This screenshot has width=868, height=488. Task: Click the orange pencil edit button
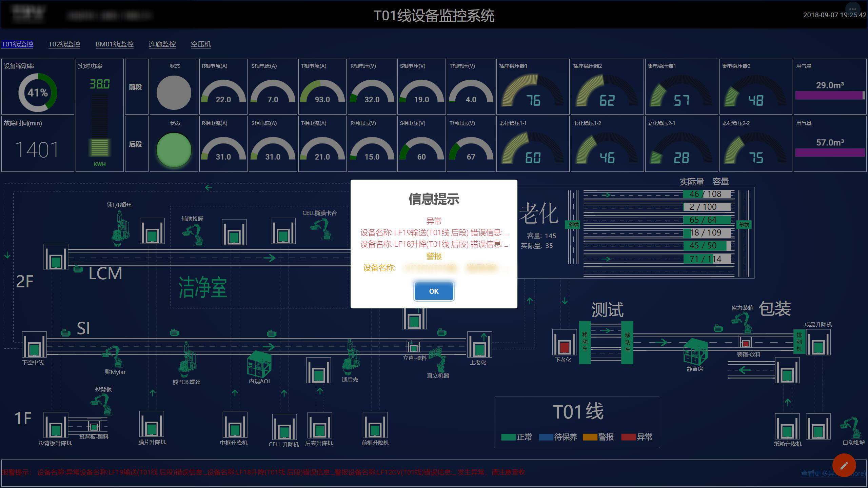coord(844,465)
